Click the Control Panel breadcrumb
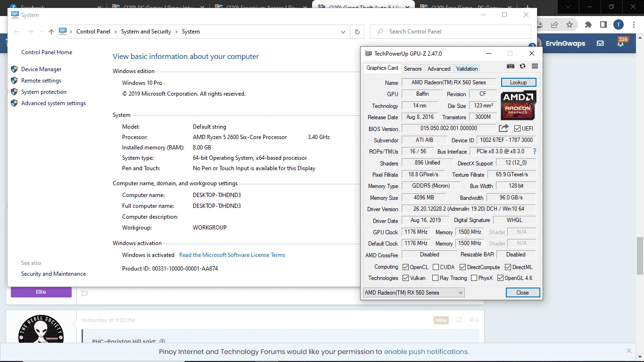The image size is (644, 362). coord(93,32)
